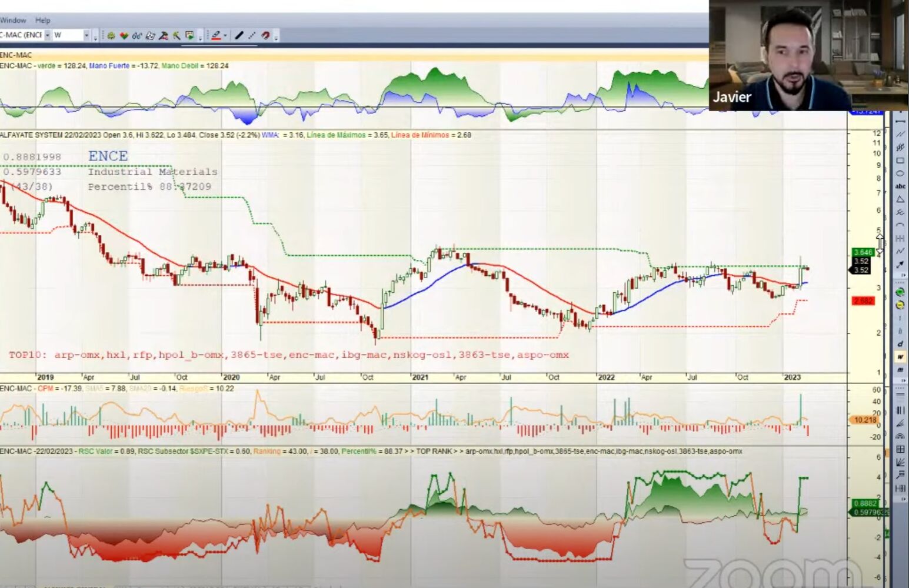Select the triangle drawing tool
This screenshot has width=909, height=588.
[900, 199]
